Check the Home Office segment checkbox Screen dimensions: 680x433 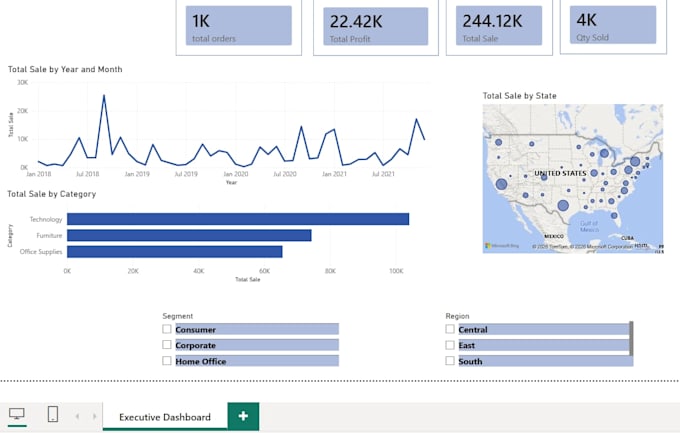(167, 361)
